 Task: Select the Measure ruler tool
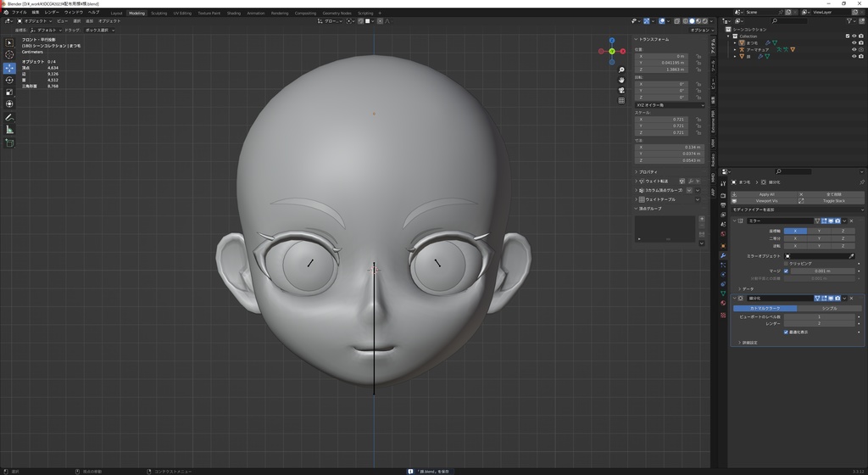pos(9,130)
